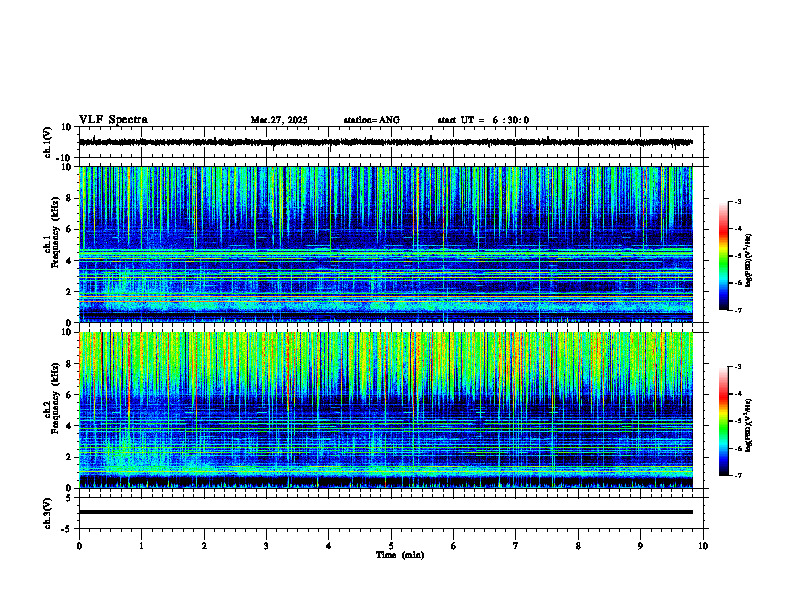Click the "6" kHz tick on ch.1 spectrogram

click(69, 229)
